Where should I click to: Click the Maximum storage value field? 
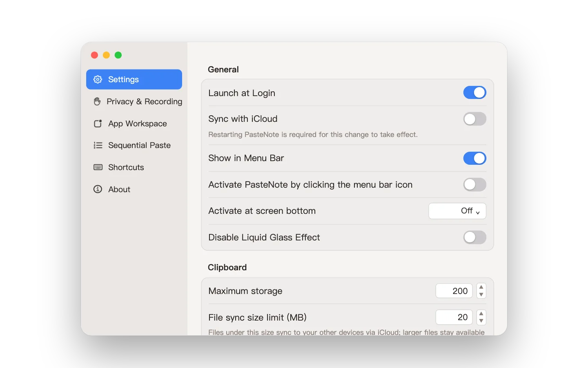(x=454, y=291)
